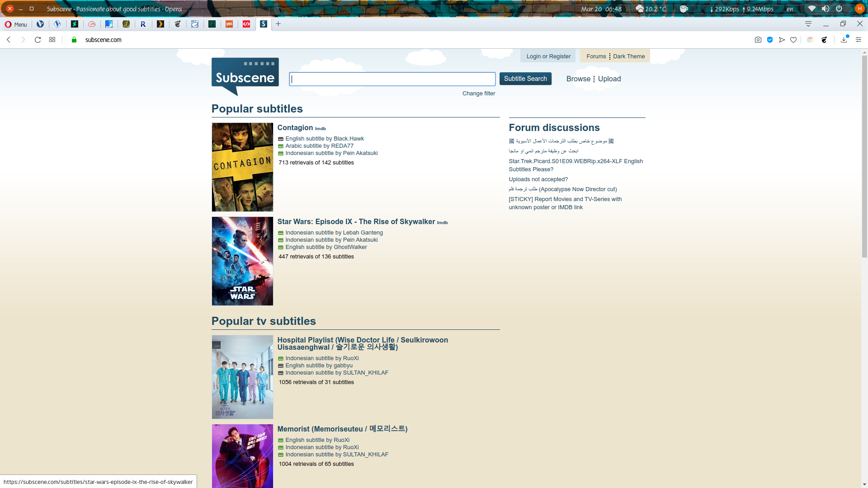Screen dimensions: 868x488
Task: Open the downloads panel
Action: click(x=844, y=40)
